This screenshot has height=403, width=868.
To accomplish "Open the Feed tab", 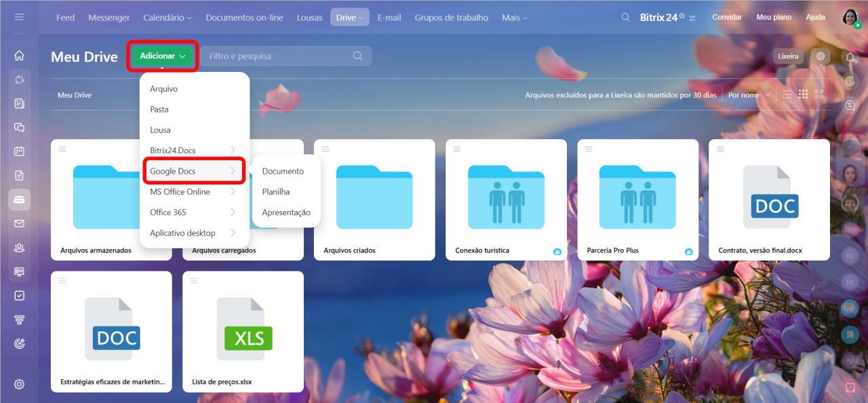I will point(66,18).
